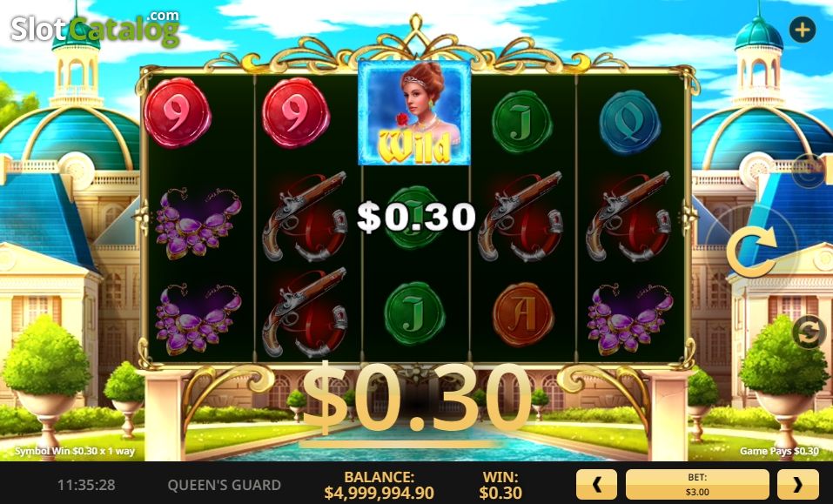This screenshot has width=833, height=504.
Task: Click the orange A wax seal symbol
Action: pos(523,315)
